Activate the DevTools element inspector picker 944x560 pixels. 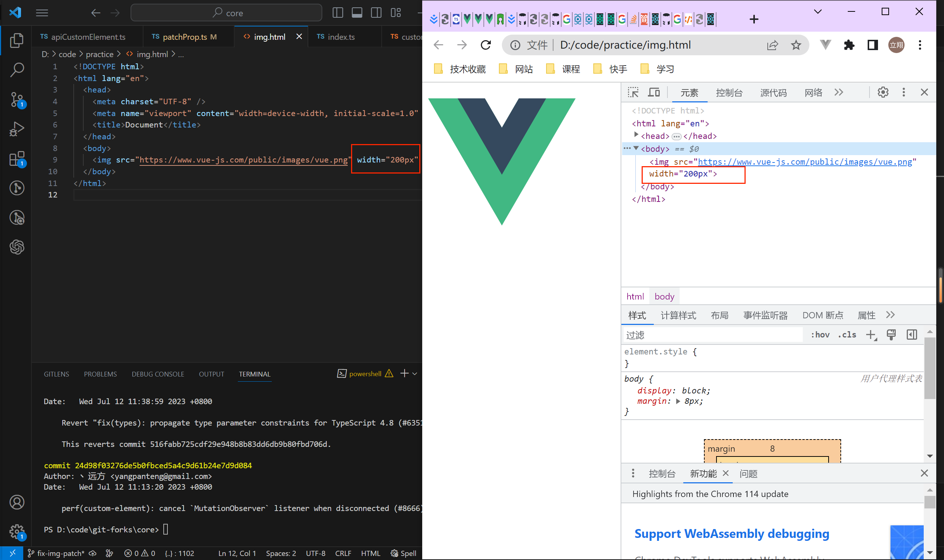(634, 92)
